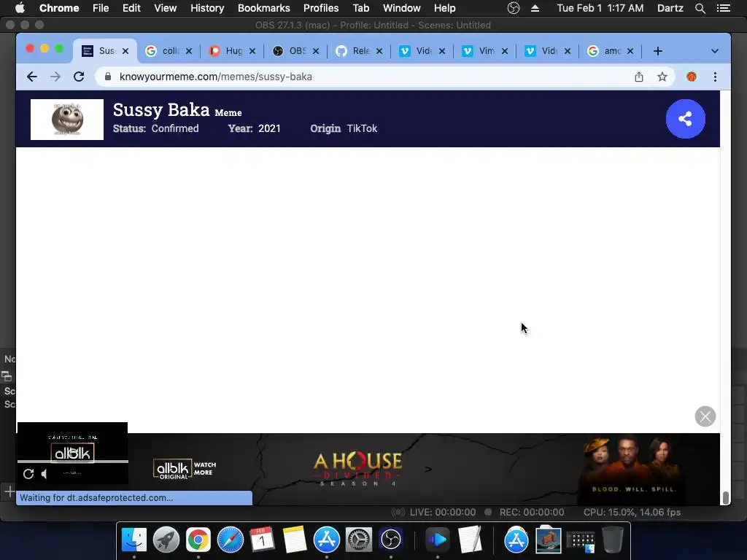Open the View menu

[x=166, y=8]
